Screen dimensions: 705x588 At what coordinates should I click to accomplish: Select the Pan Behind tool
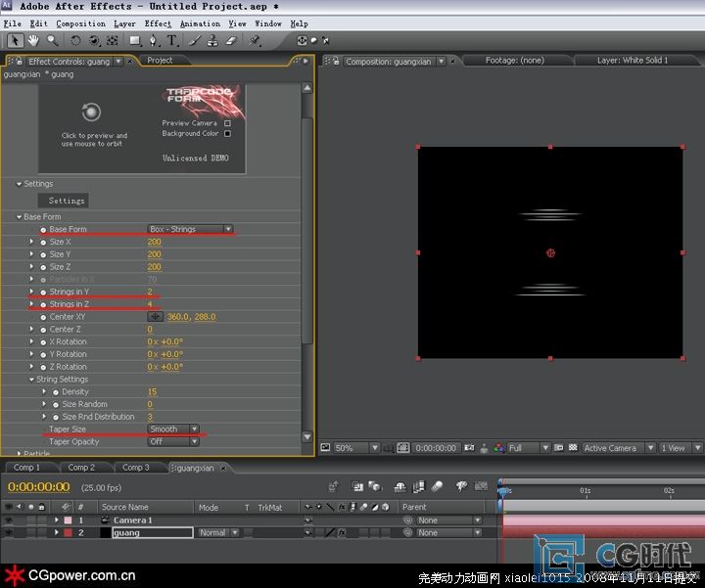[x=113, y=41]
